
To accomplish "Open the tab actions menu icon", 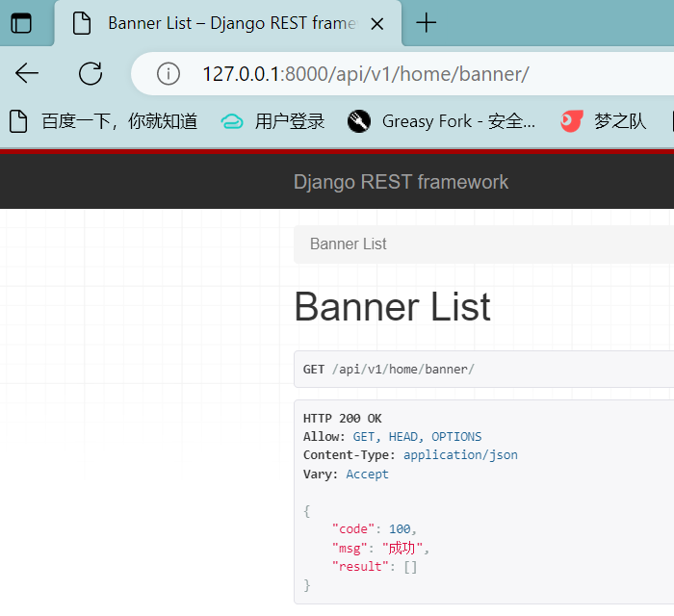I will pyautogui.click(x=21, y=23).
